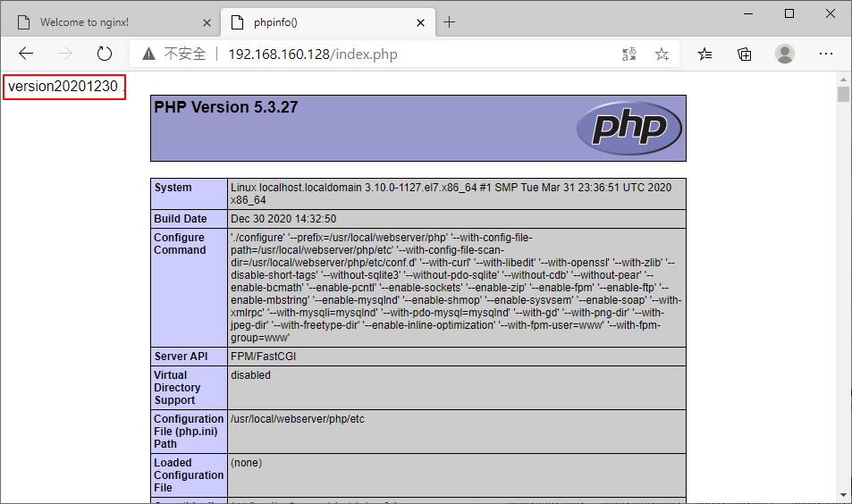
Task: Click the './configure' command value text
Action: [x=456, y=288]
